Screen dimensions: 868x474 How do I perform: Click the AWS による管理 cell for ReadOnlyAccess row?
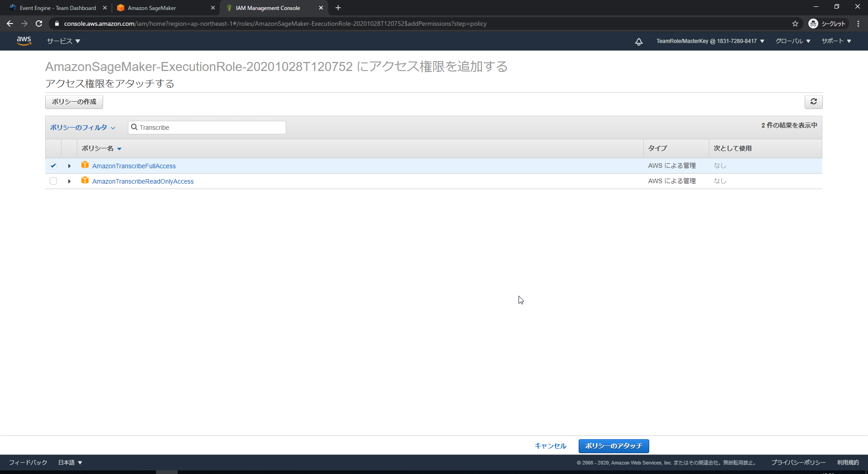click(672, 181)
